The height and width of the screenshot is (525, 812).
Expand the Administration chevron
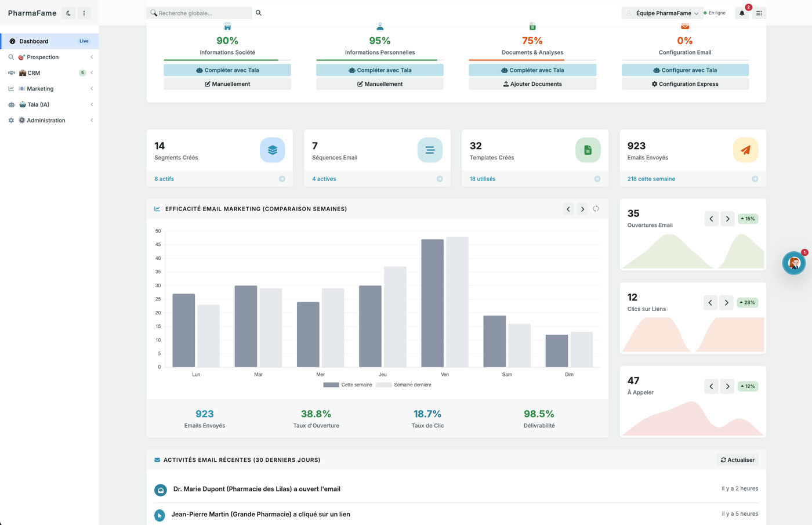point(92,120)
